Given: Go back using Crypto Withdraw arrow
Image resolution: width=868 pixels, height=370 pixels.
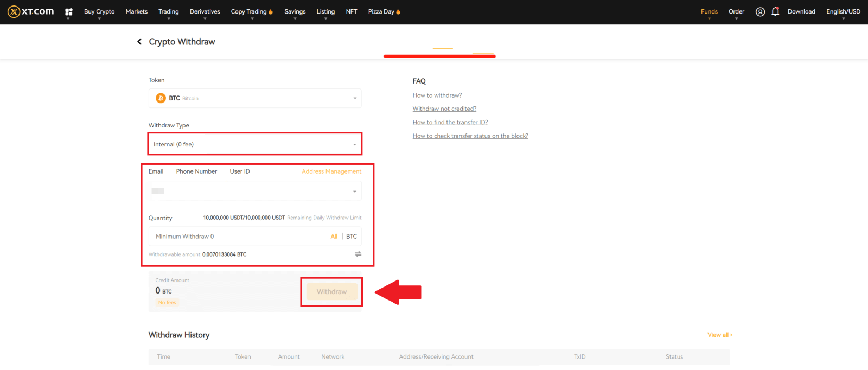Looking at the screenshot, I should click(x=139, y=42).
